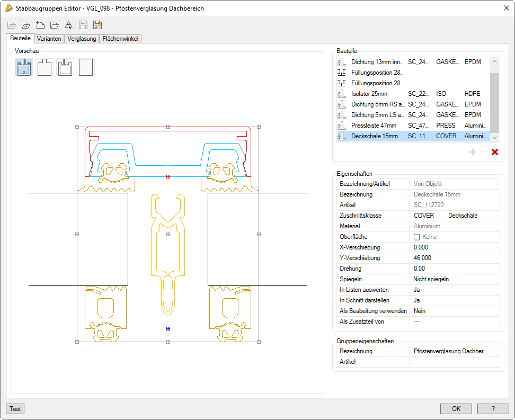Click the Test button
This screenshot has width=515, height=420.
point(15,409)
